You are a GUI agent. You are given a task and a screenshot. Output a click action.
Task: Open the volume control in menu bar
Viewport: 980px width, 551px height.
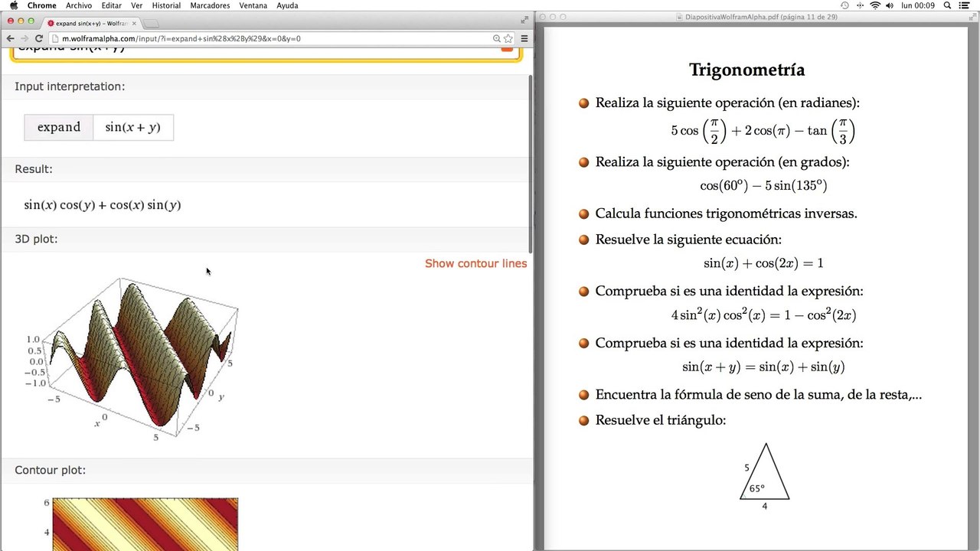pos(890,5)
